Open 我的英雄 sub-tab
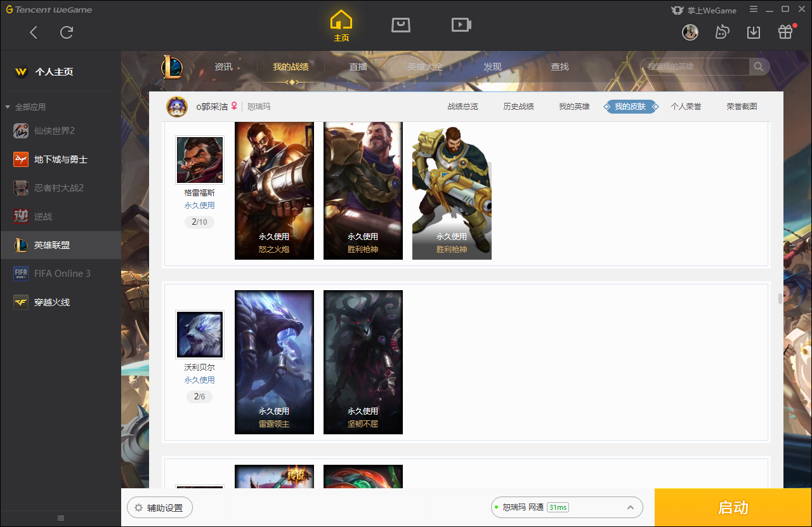This screenshot has width=812, height=527. coord(574,107)
